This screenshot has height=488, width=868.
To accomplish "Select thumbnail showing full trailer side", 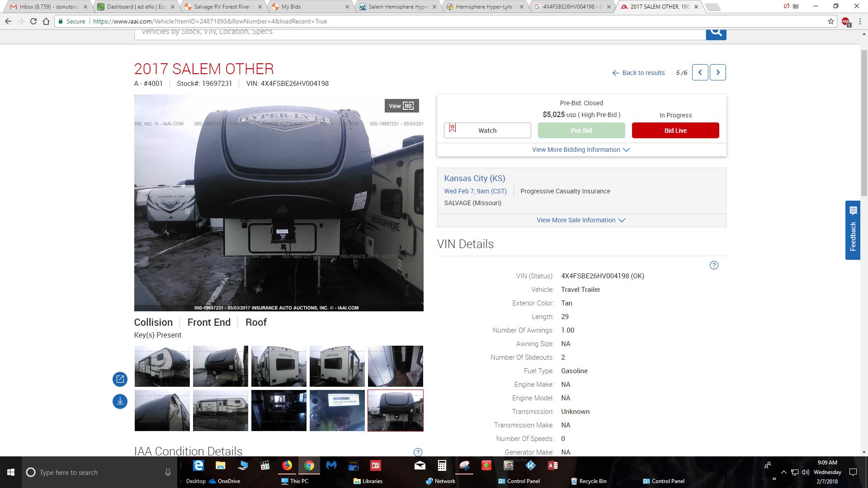I will (221, 410).
